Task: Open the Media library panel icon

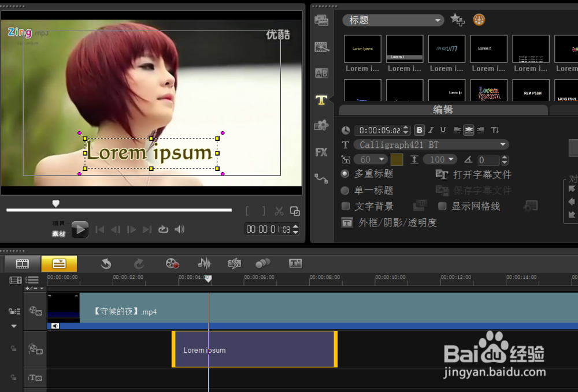Action: tap(321, 20)
